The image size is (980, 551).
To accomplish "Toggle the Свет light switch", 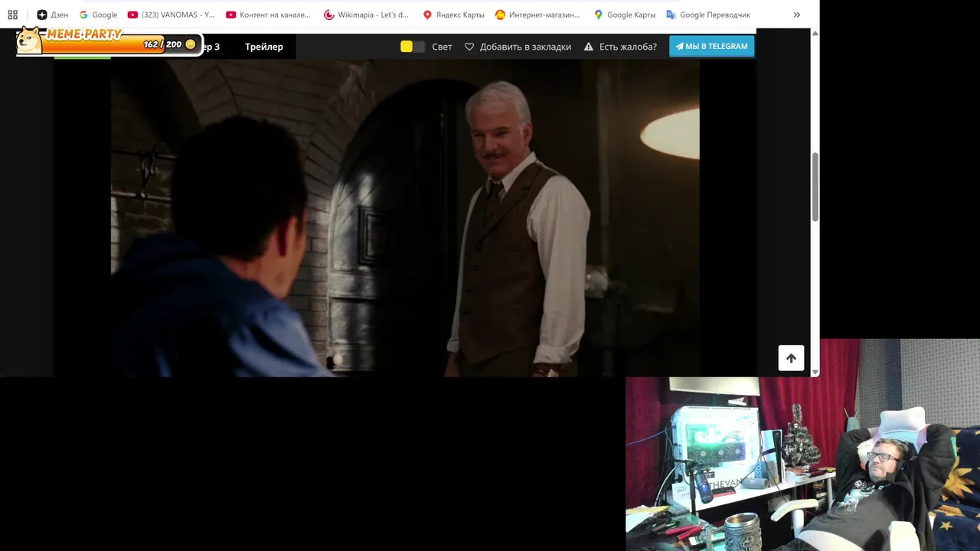I will click(412, 47).
